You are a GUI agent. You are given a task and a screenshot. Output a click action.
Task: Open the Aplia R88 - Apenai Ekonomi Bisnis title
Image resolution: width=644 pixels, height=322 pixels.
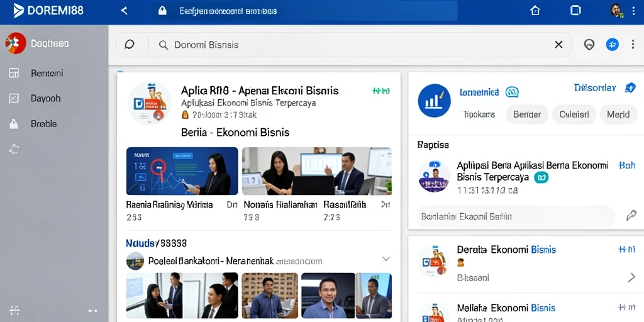(x=260, y=91)
